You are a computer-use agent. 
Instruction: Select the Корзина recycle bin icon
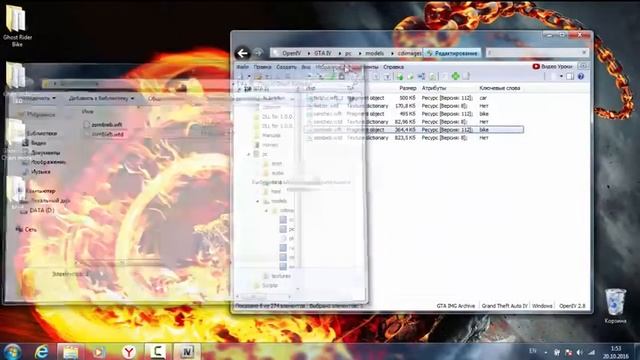[615, 306]
